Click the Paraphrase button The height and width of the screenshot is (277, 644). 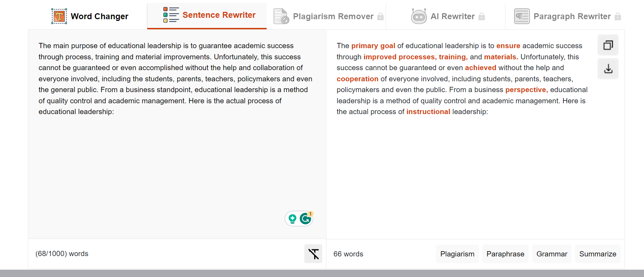[x=505, y=254]
